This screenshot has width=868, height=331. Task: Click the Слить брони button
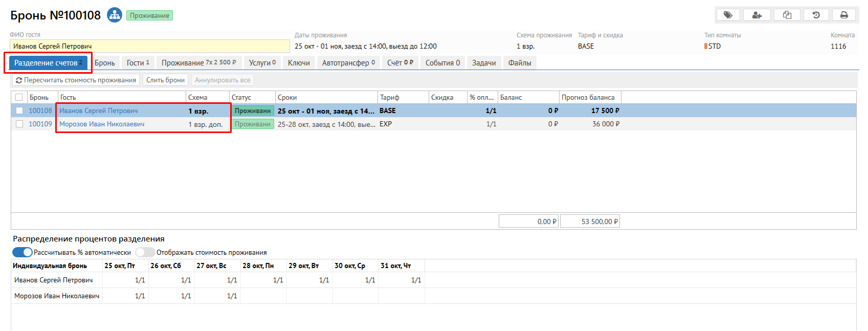(165, 80)
